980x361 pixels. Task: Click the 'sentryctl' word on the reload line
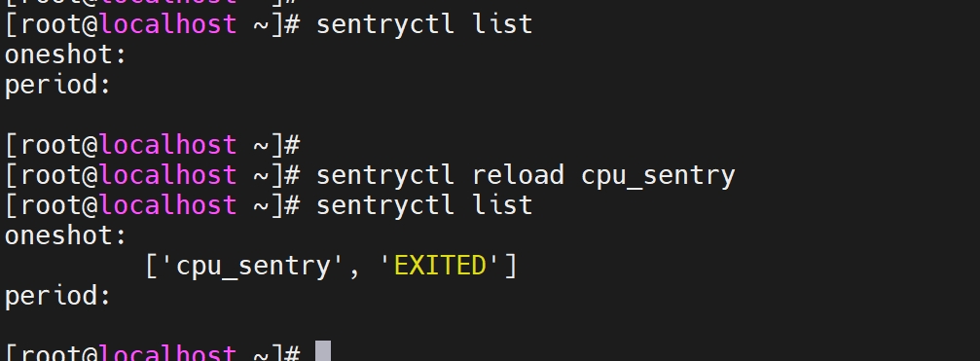385,177
